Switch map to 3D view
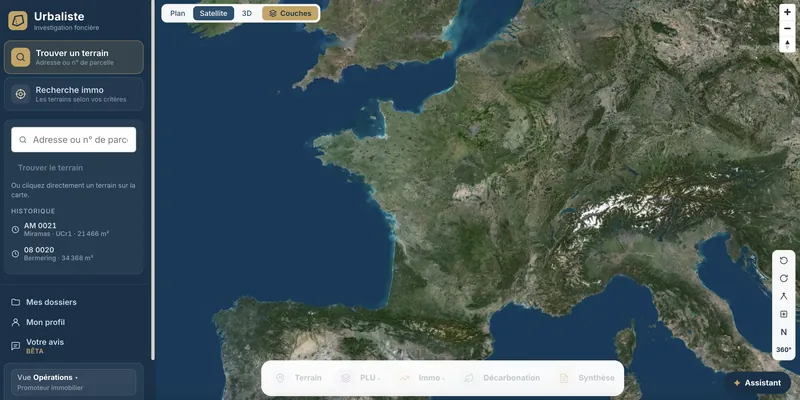The height and width of the screenshot is (400, 800). coord(247,13)
